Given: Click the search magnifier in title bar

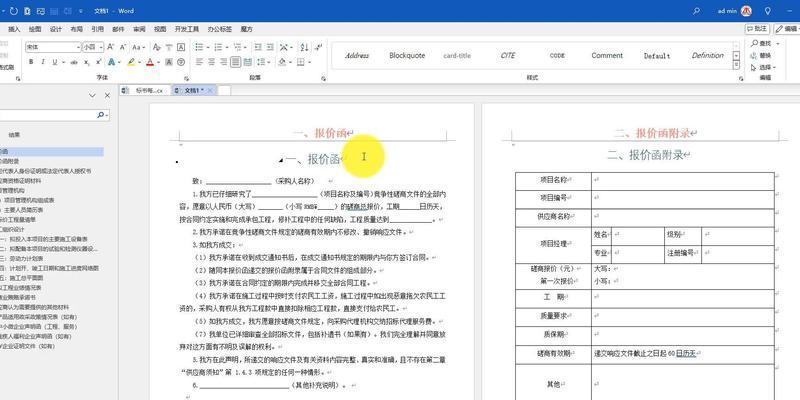Looking at the screenshot, I should [x=697, y=11].
